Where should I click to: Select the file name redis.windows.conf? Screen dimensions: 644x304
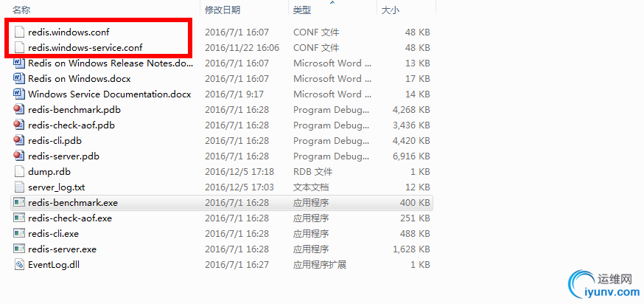(x=69, y=32)
